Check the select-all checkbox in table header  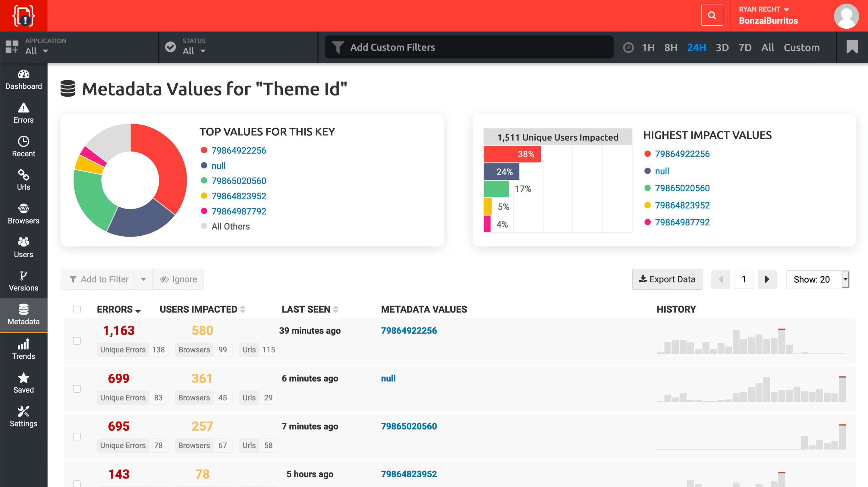77,309
